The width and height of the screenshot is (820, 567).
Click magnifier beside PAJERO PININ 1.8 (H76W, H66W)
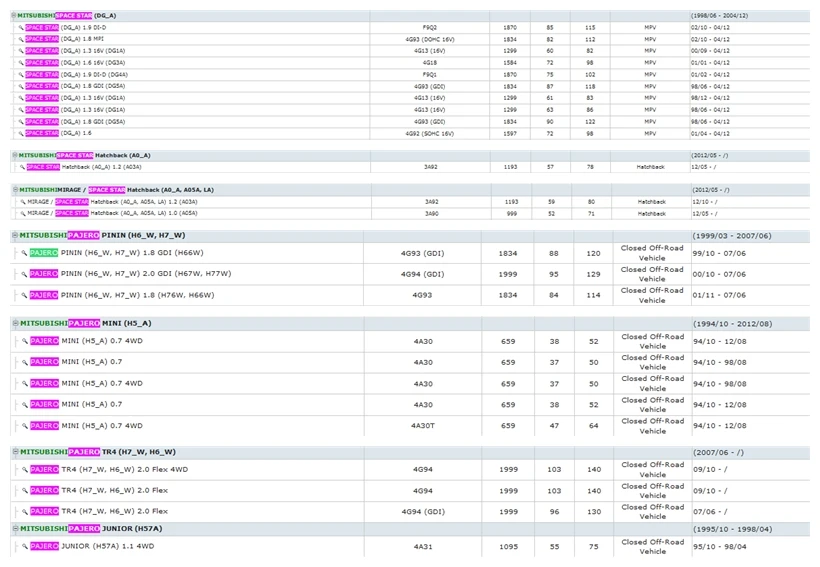24,296
